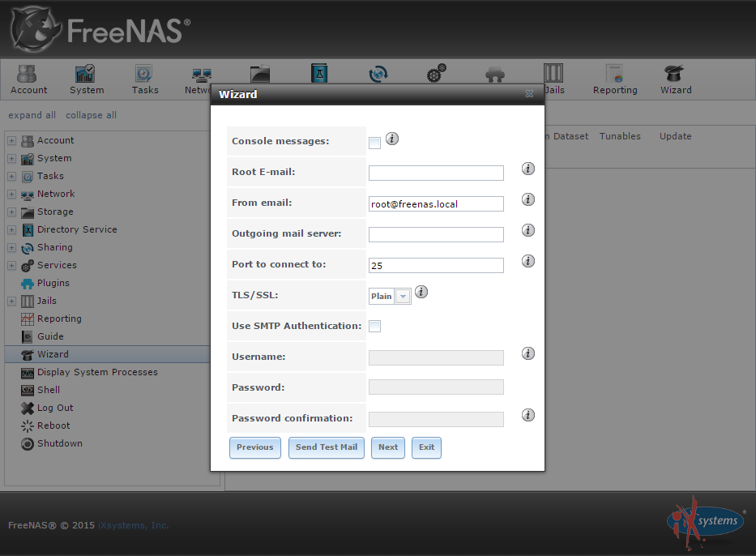The image size is (756, 556).
Task: Open the Services gears toolbar icon
Action: click(x=436, y=73)
